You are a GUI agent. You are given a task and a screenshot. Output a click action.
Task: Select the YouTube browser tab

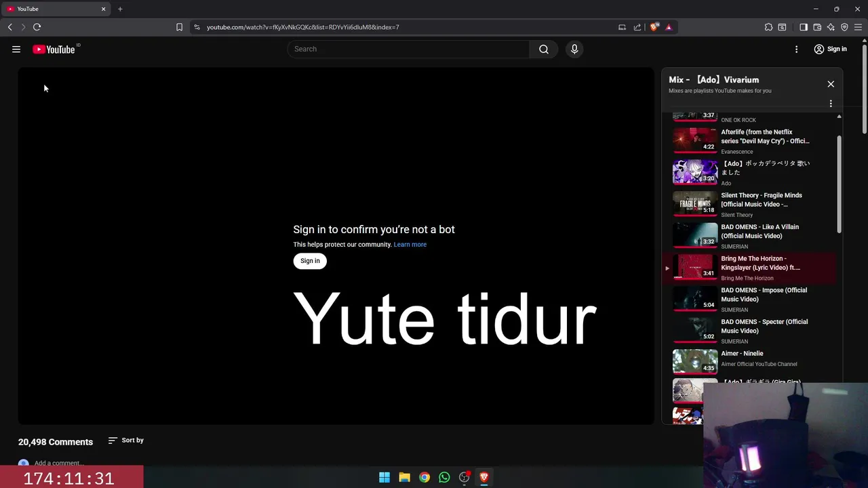(x=56, y=9)
